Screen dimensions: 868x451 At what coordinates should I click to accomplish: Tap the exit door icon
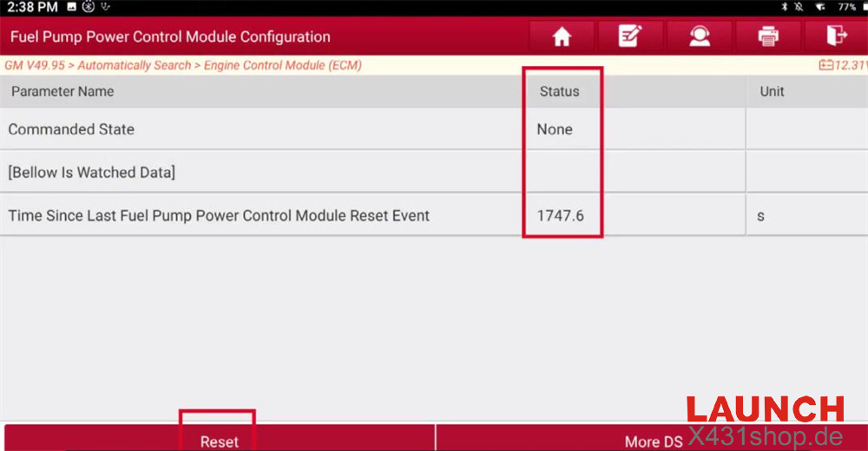click(x=836, y=36)
